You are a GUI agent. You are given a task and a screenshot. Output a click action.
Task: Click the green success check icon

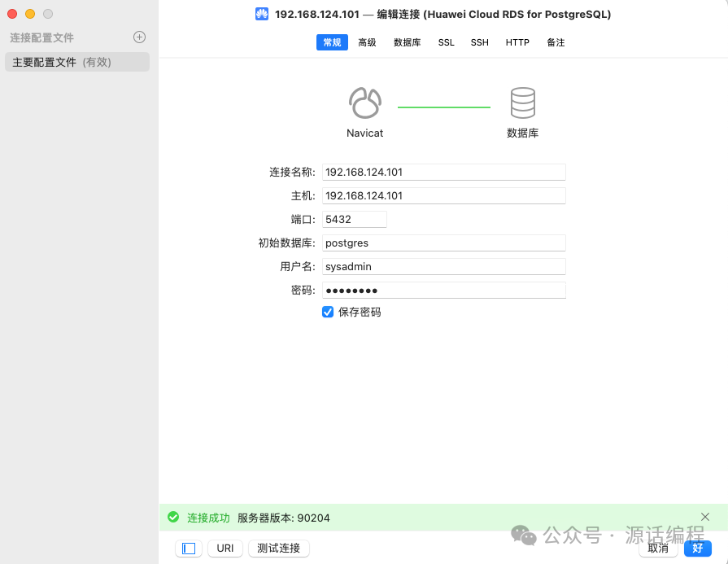point(173,517)
